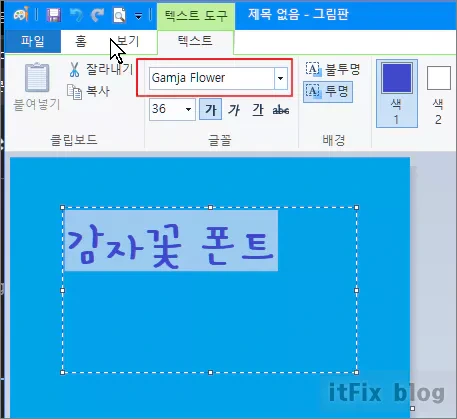The width and height of the screenshot is (457, 419).
Task: Click the 텍스트 도구 contextual tab header
Action: 196,15
